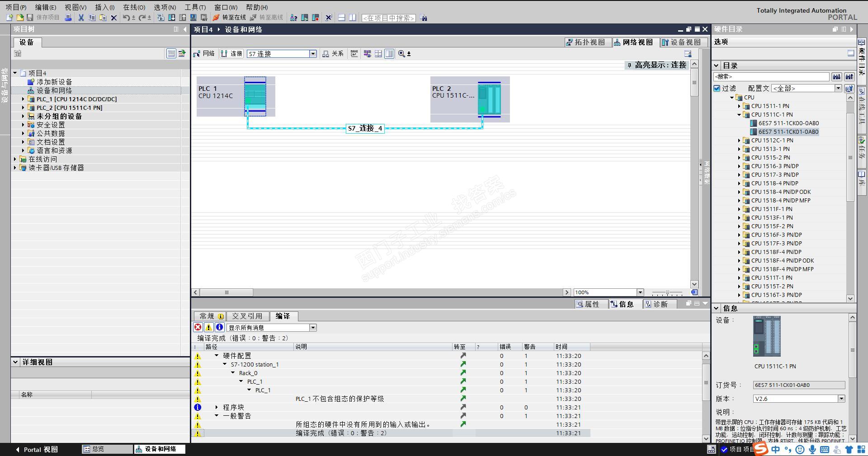
Task: Collapse the 详细视图 detail view panel
Action: pyautogui.click(x=15, y=362)
